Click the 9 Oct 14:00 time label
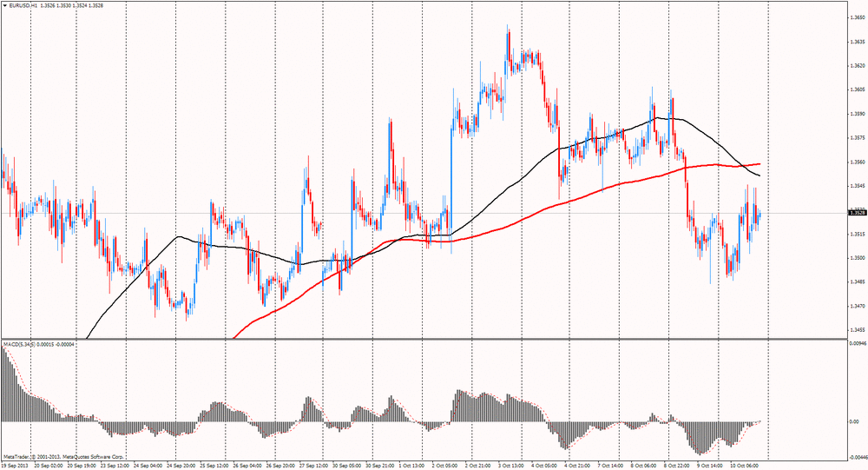 click(711, 467)
